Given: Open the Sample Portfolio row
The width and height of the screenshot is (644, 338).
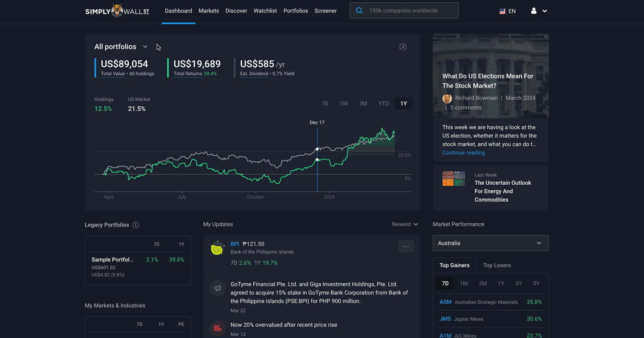Looking at the screenshot, I should pyautogui.click(x=138, y=267).
